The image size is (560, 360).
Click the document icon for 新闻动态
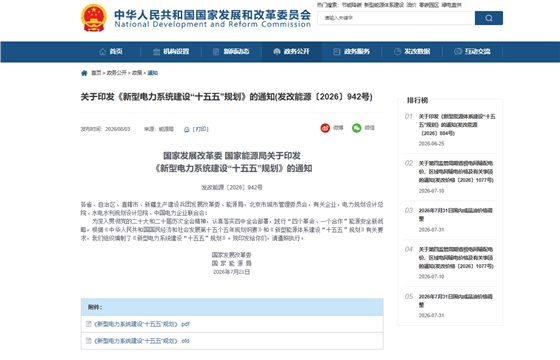pyautogui.click(x=216, y=52)
